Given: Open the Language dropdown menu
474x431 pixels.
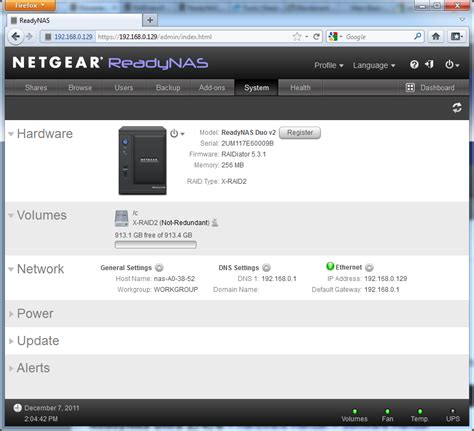Looking at the screenshot, I should click(374, 65).
